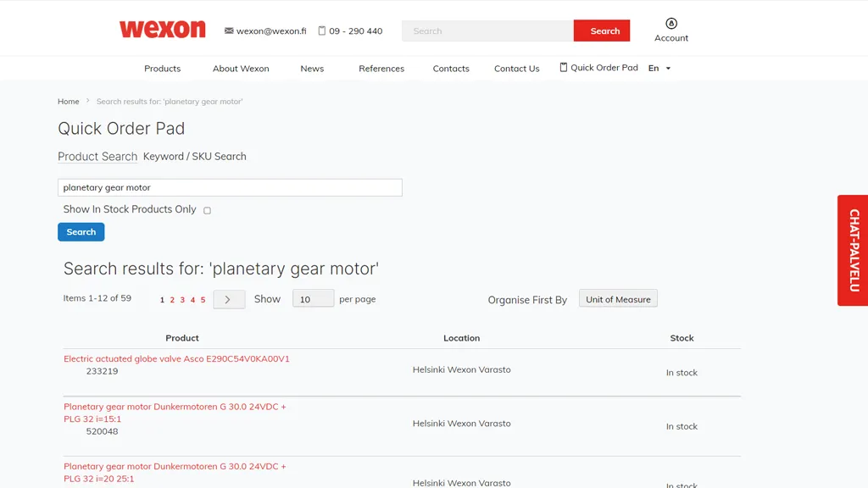Click the Stock column header
The image size is (868, 488).
682,338
